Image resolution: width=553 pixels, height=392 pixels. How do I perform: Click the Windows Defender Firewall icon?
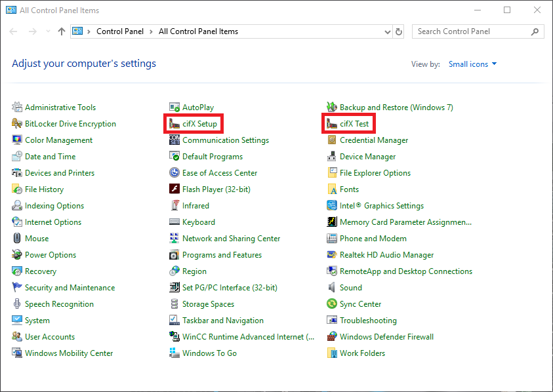click(x=332, y=337)
